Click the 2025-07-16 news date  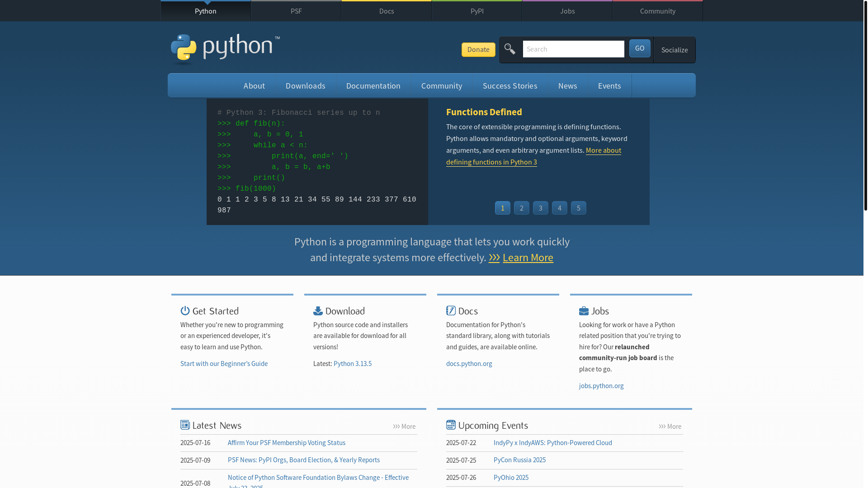click(195, 443)
